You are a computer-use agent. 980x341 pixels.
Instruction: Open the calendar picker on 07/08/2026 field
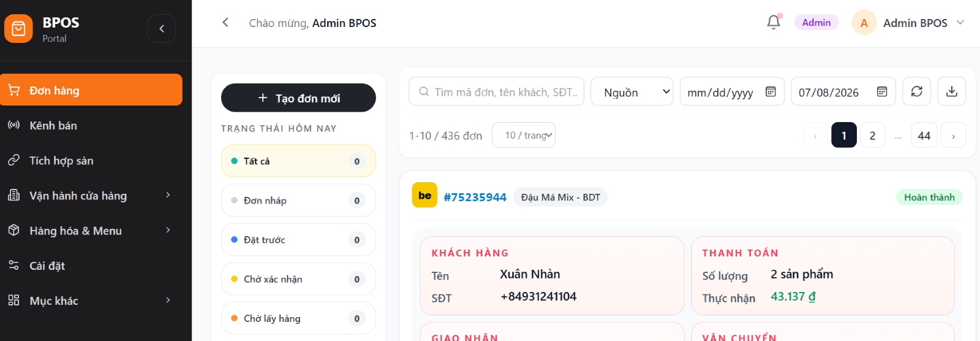[882, 92]
